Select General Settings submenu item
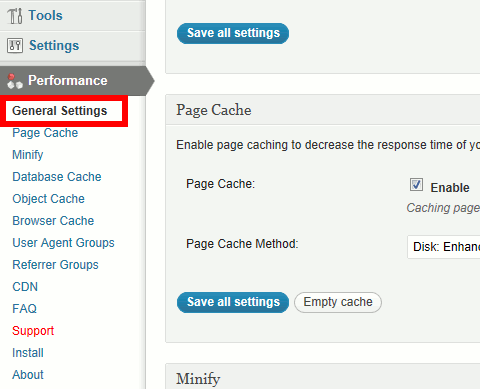 coord(60,111)
